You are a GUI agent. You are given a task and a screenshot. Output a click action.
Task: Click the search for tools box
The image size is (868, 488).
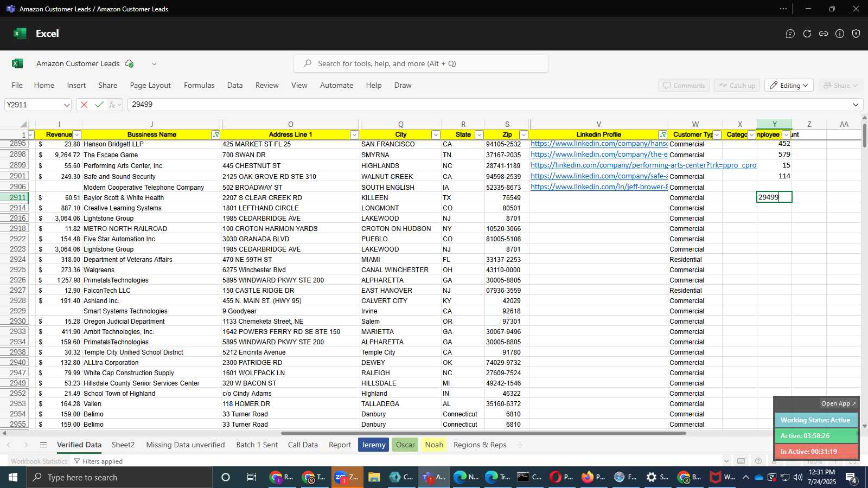coord(420,63)
